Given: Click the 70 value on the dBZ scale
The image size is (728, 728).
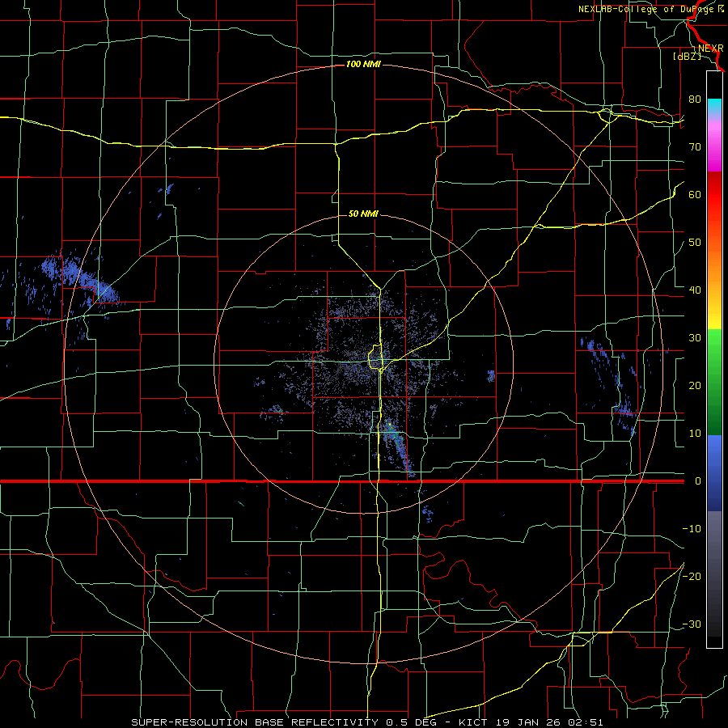Looking at the screenshot, I should [x=695, y=146].
